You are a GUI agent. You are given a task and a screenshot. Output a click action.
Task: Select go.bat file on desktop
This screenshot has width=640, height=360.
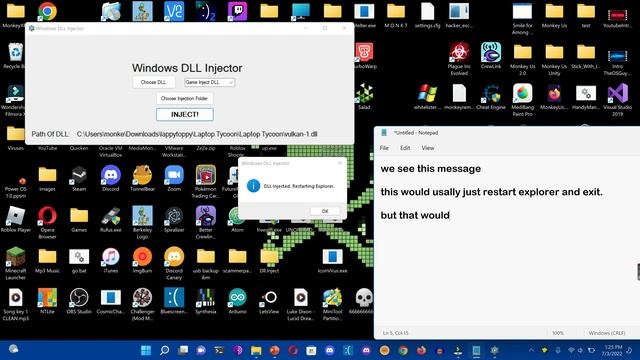79,260
